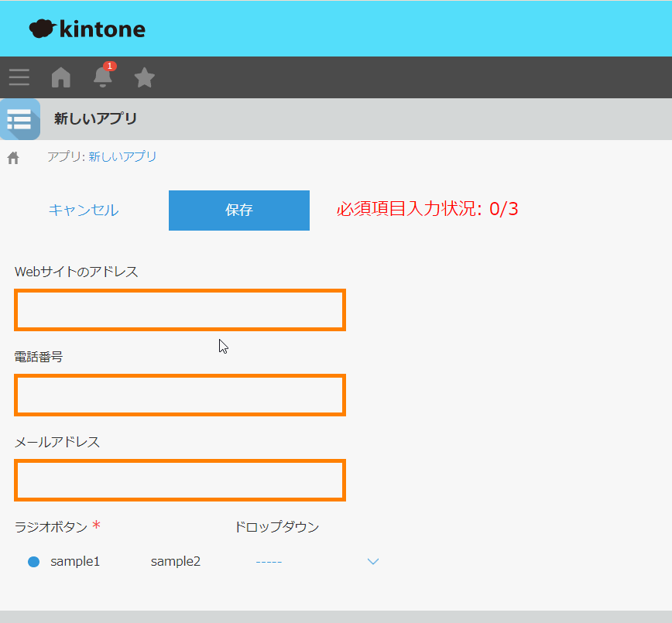The image size is (672, 623).
Task: Click the 必須項目入力状況 status text
Action: point(427,209)
